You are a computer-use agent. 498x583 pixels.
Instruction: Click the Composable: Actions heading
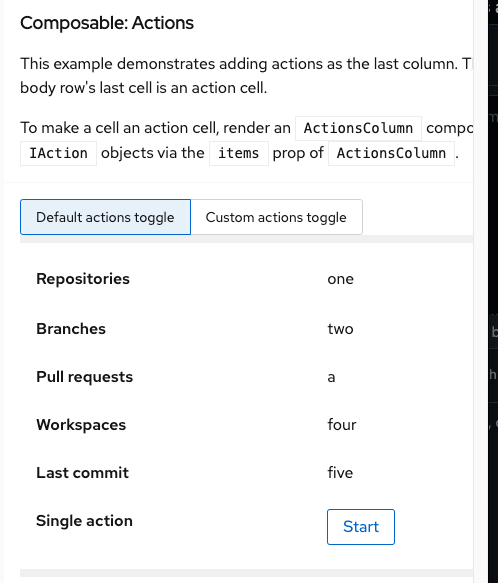[x=107, y=23]
